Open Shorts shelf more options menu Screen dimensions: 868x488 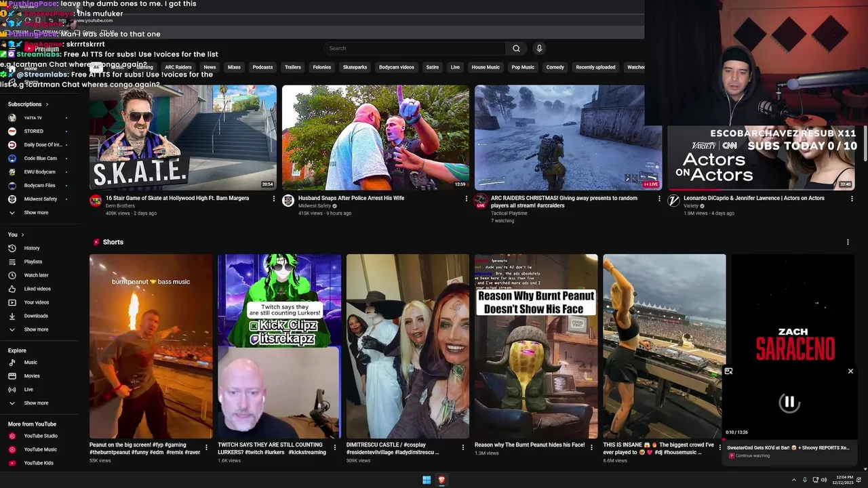point(848,242)
